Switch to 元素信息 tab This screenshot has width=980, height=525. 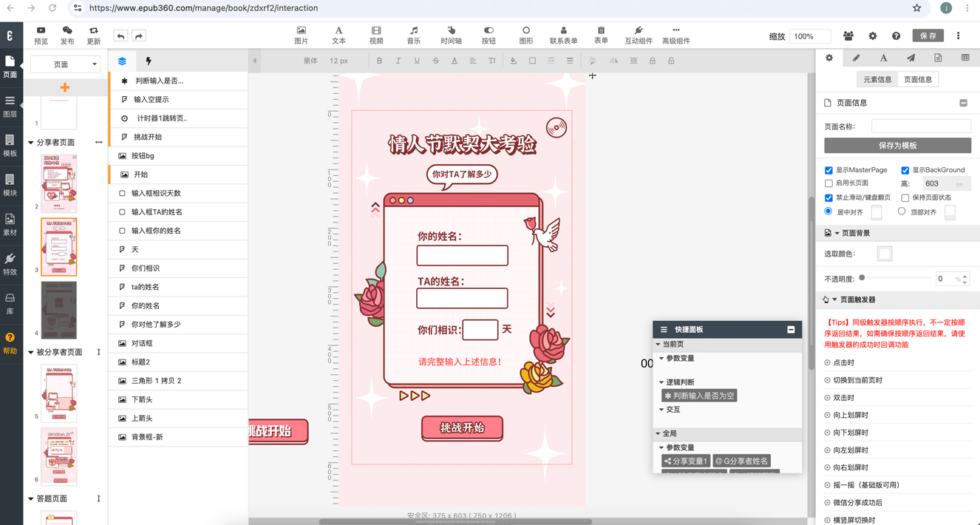(877, 79)
